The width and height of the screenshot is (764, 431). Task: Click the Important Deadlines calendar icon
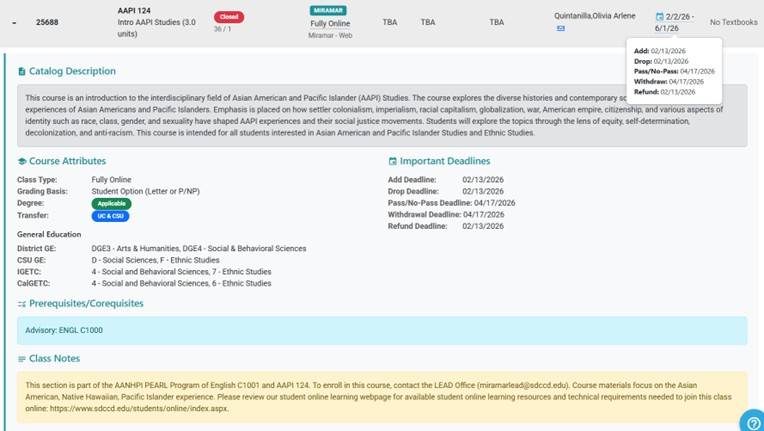392,161
